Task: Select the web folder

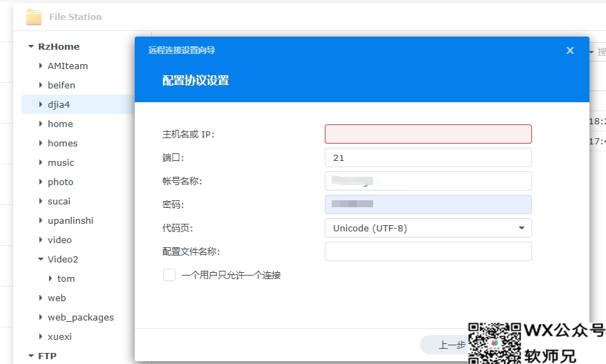Action: coord(57,298)
